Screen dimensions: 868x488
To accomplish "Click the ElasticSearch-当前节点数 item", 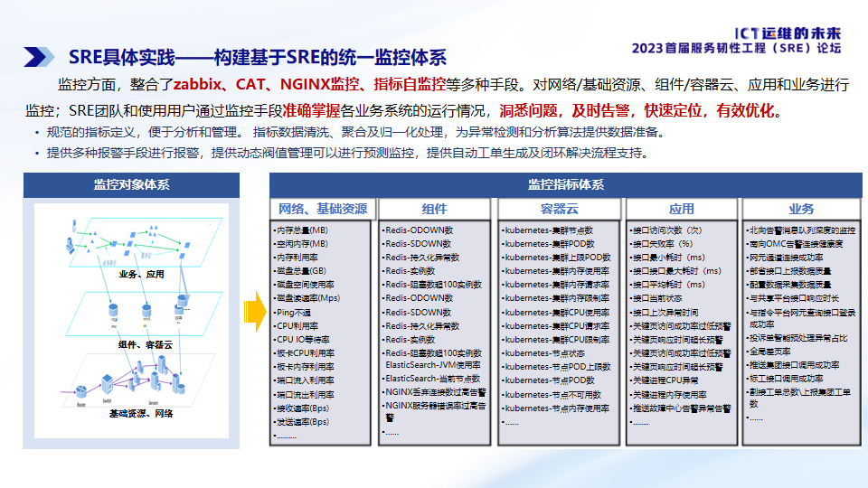I will coord(431,379).
